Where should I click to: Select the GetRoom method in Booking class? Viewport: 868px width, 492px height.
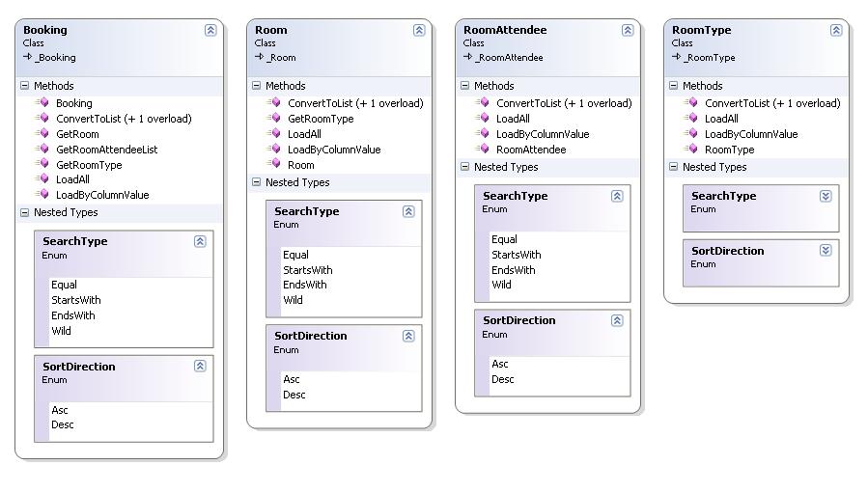click(77, 134)
